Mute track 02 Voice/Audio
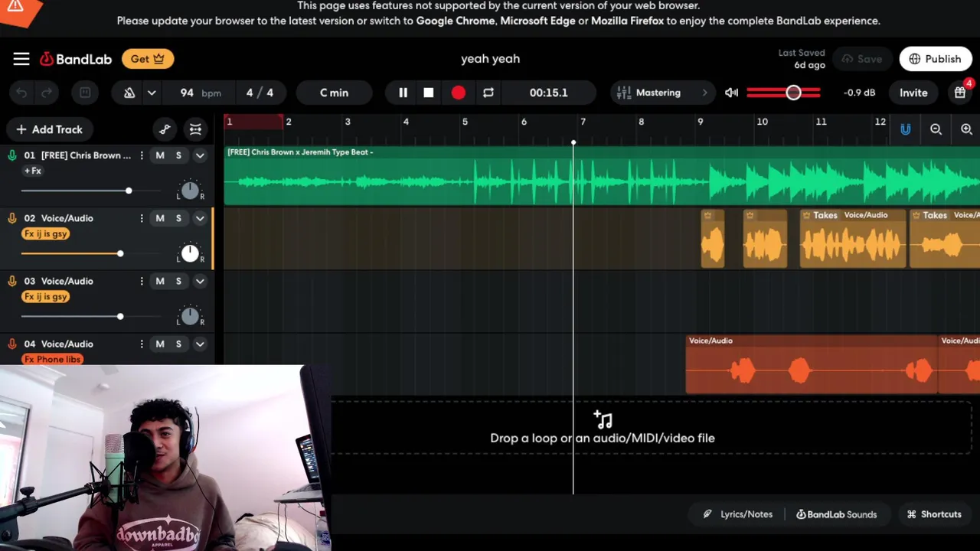 (x=160, y=218)
